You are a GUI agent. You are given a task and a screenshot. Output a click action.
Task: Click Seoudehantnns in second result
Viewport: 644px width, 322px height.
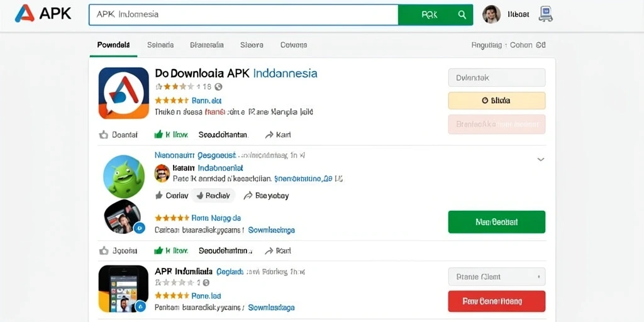226,250
